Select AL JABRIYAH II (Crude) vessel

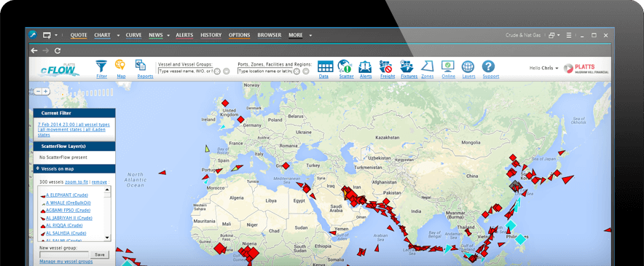point(69,218)
